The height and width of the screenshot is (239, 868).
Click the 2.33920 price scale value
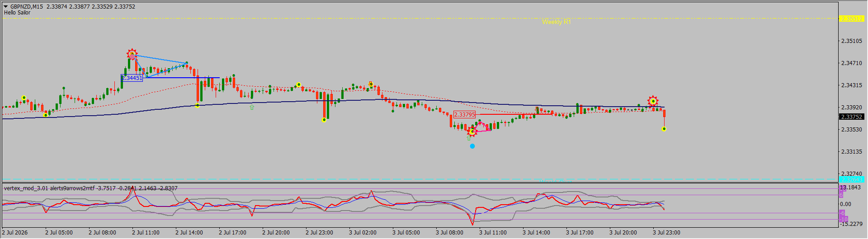[851, 108]
